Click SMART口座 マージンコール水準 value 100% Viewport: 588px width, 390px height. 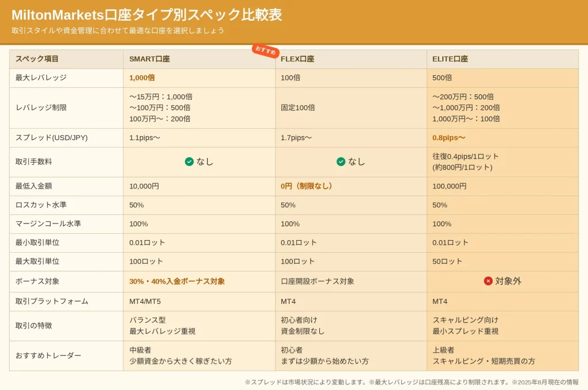click(x=139, y=224)
